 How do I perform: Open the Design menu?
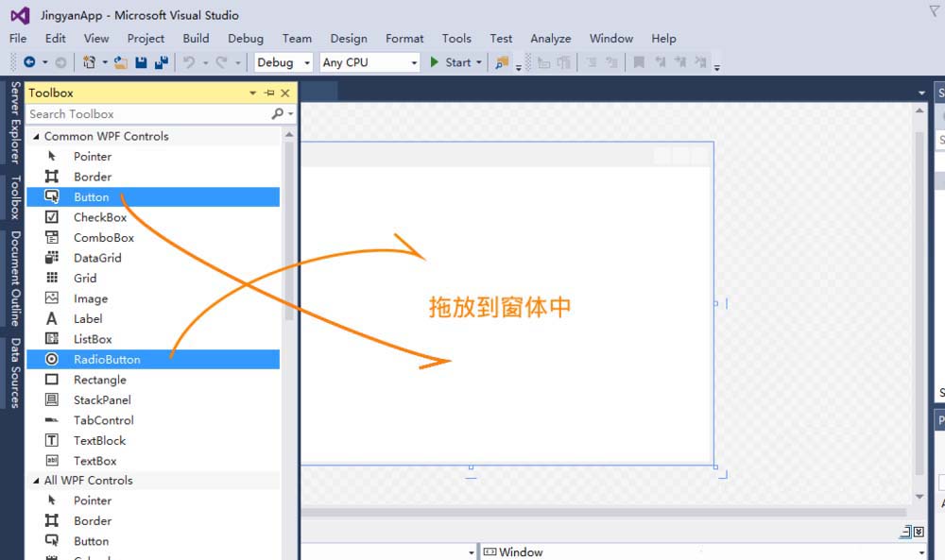coord(349,38)
